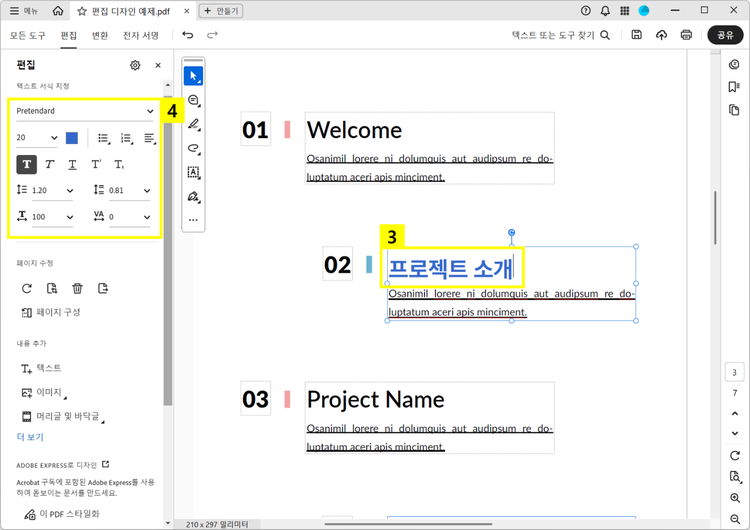Open the paragraph spacing 0.81 dropdown
Viewport: 750px width, 530px height.
tap(129, 190)
